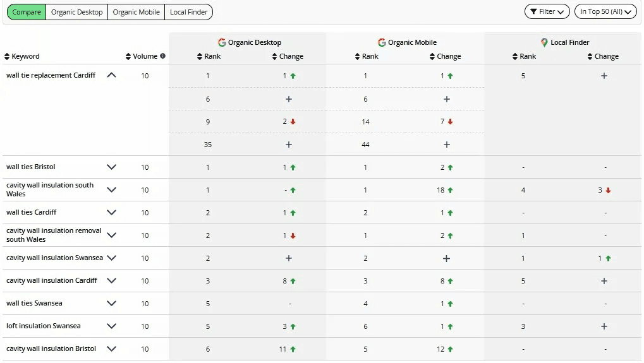
Task: Click the green up arrow for Desktop change 11
Action: 293,349
